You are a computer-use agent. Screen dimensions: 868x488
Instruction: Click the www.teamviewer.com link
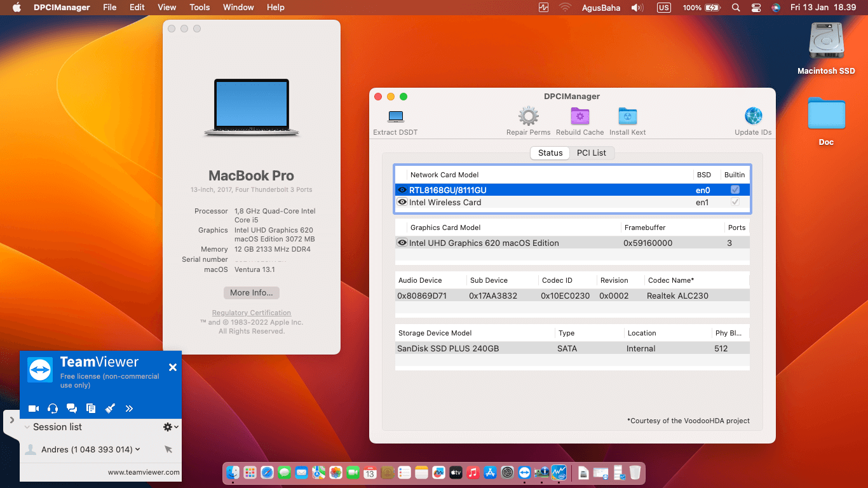(x=144, y=472)
